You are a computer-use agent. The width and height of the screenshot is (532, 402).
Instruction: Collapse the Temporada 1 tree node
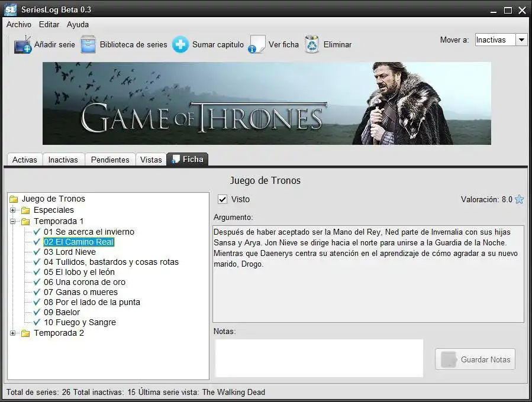point(12,222)
